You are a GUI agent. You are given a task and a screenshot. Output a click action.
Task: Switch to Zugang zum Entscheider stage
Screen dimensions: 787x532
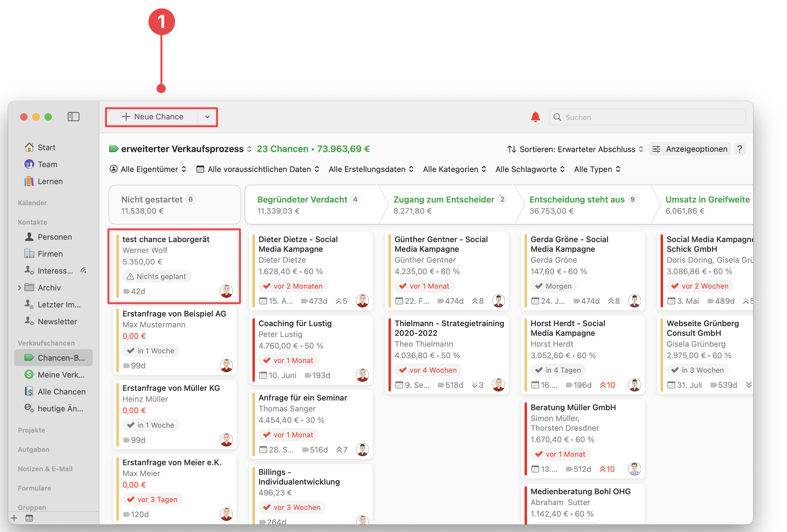444,199
